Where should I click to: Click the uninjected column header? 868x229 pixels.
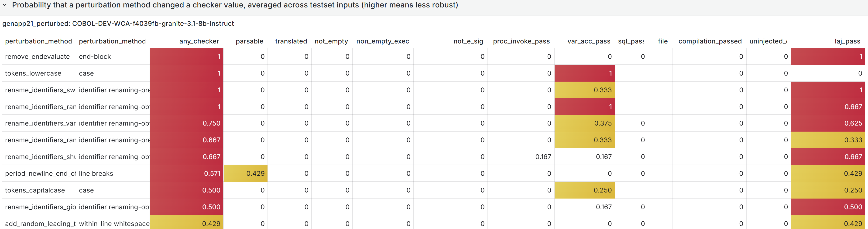click(x=769, y=41)
